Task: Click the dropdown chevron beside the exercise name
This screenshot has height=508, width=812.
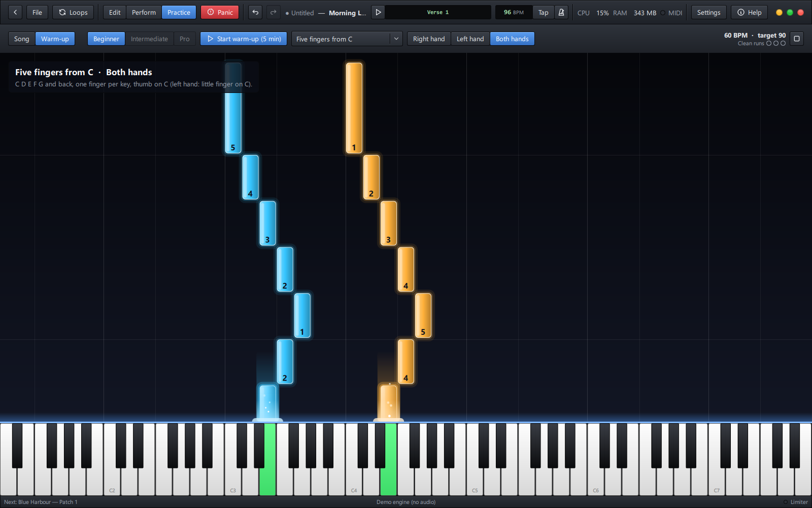Action: point(396,39)
